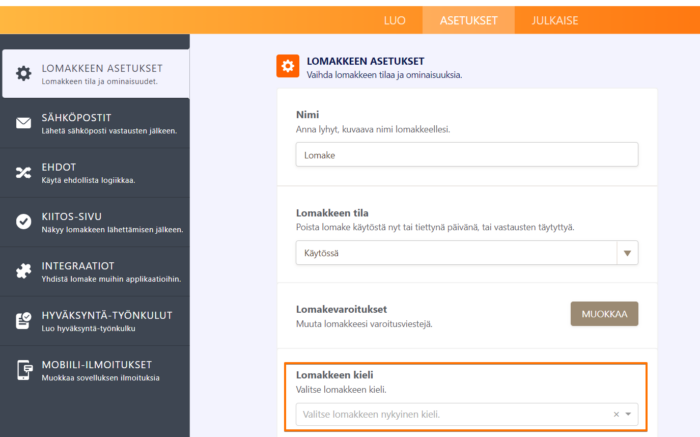Click the checkmark icon for Kiitos-sivu
700x437 pixels.
click(x=23, y=222)
